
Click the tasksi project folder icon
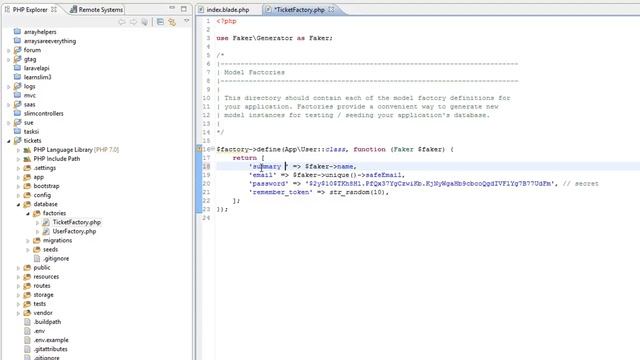point(17,131)
